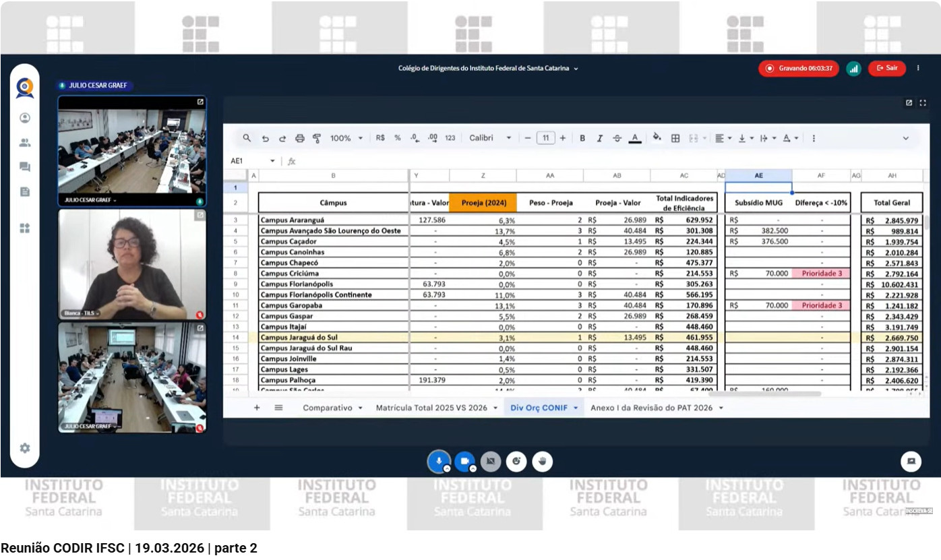Image resolution: width=941 pixels, height=560 pixels.
Task: Open the shared notes sidebar icon
Action: pos(25,192)
